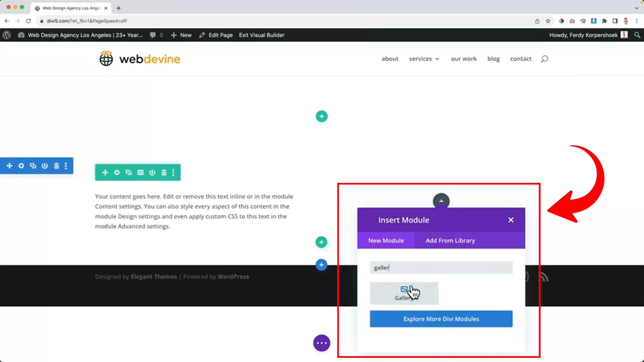The width and height of the screenshot is (644, 362).
Task: Close the Insert Module dialog
Action: [511, 220]
